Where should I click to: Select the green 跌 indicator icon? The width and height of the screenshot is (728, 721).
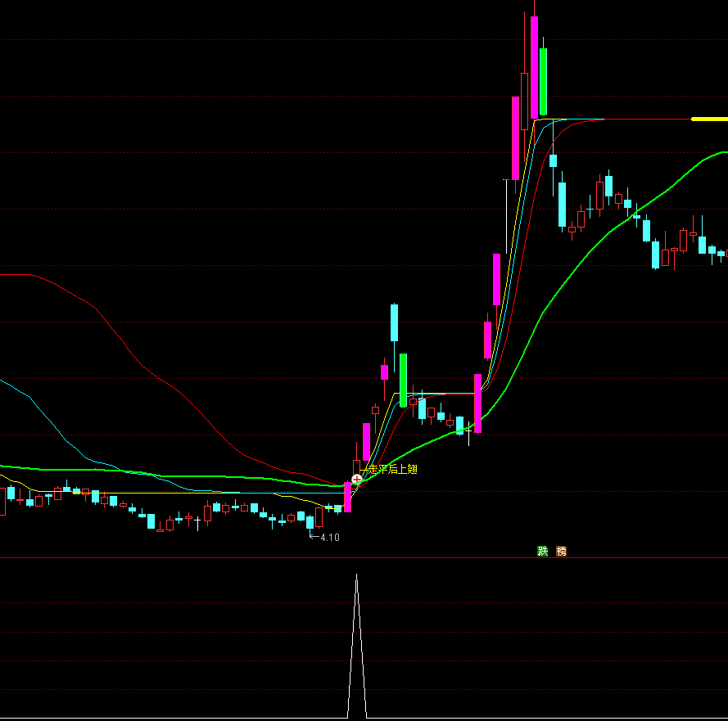click(542, 550)
